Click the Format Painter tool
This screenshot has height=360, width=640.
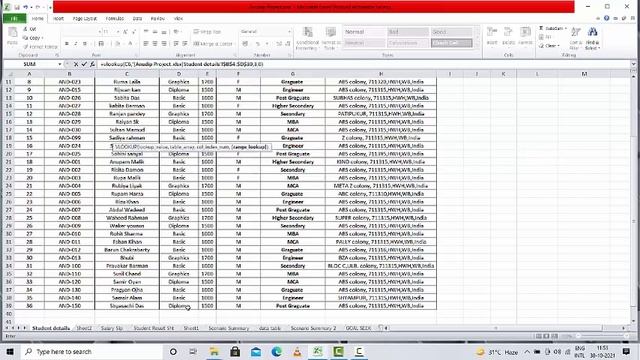pyautogui.click(x=40, y=47)
